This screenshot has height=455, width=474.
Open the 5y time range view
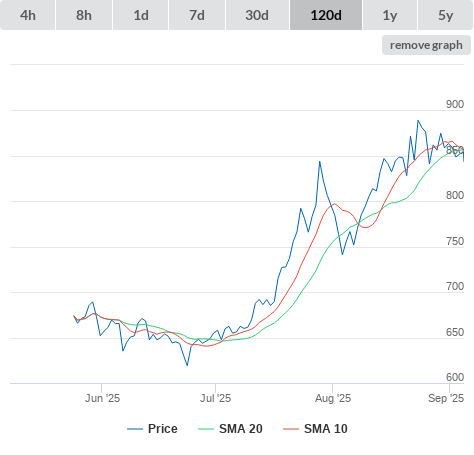pyautogui.click(x=445, y=15)
